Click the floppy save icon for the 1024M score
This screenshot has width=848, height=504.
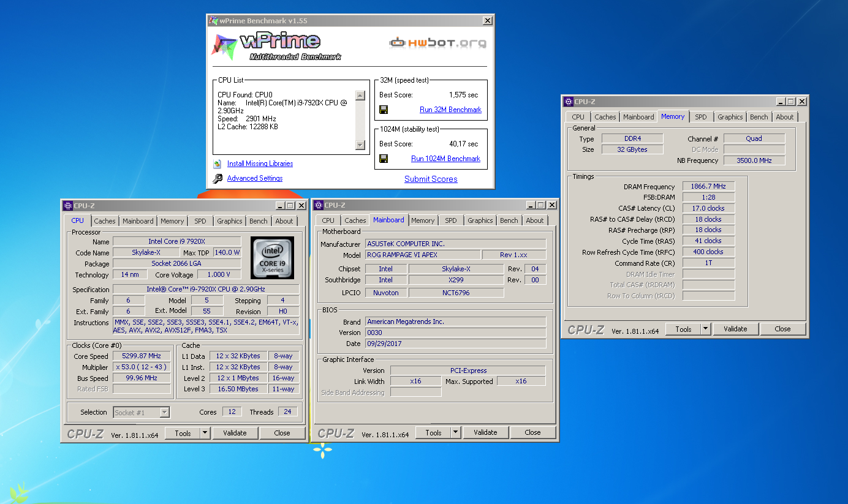pyautogui.click(x=384, y=159)
